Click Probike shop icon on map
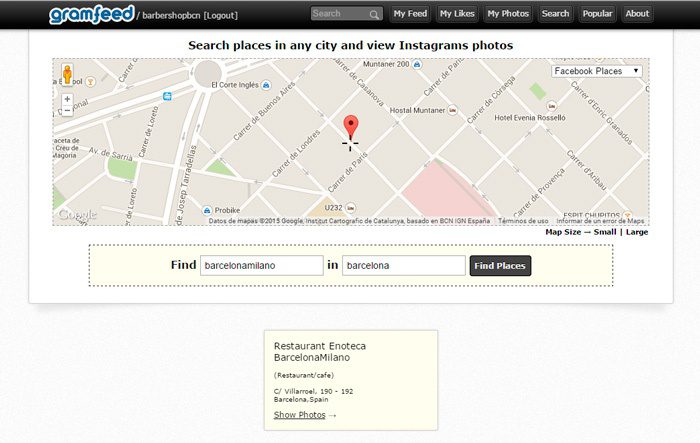The height and width of the screenshot is (443, 700). pyautogui.click(x=207, y=210)
